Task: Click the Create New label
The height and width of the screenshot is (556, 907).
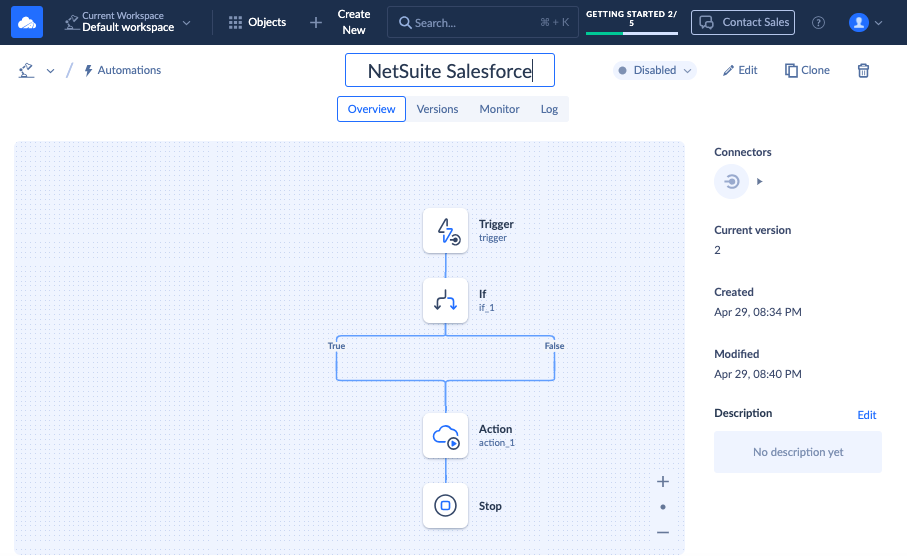Action: (x=354, y=22)
